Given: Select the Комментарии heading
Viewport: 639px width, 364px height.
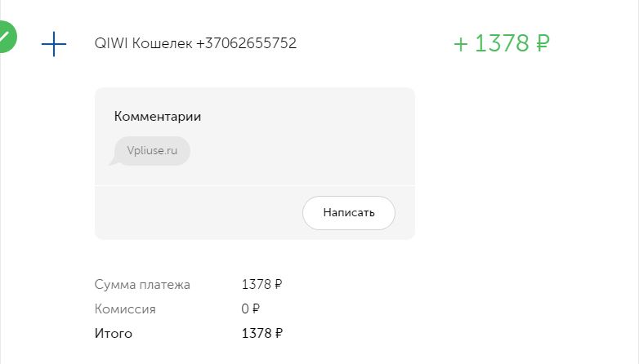Looking at the screenshot, I should [x=158, y=117].
